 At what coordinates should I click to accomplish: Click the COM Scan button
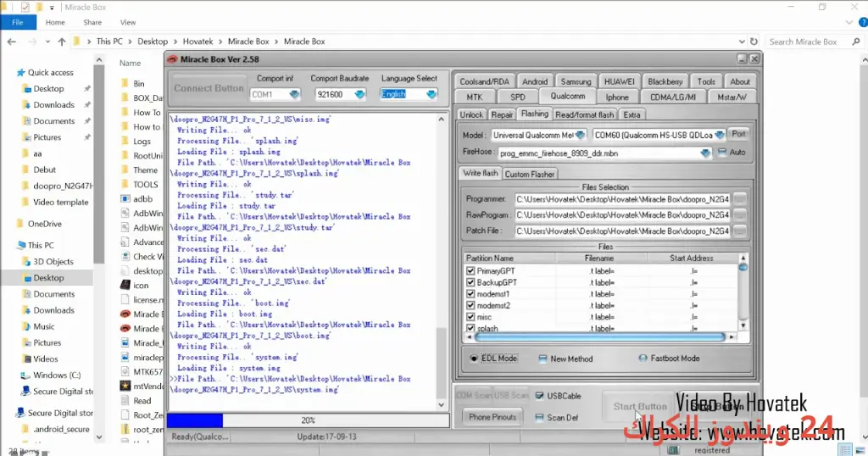[x=473, y=395]
